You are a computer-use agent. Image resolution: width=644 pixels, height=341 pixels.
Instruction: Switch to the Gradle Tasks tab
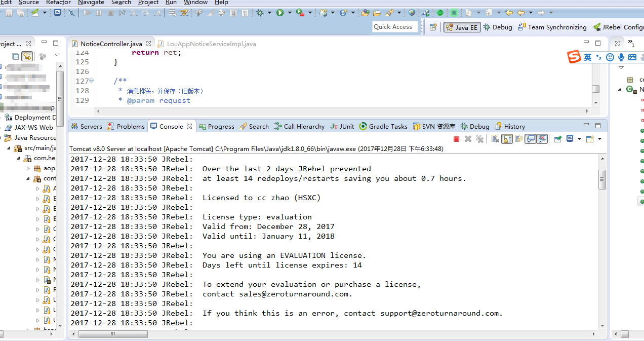coord(383,127)
